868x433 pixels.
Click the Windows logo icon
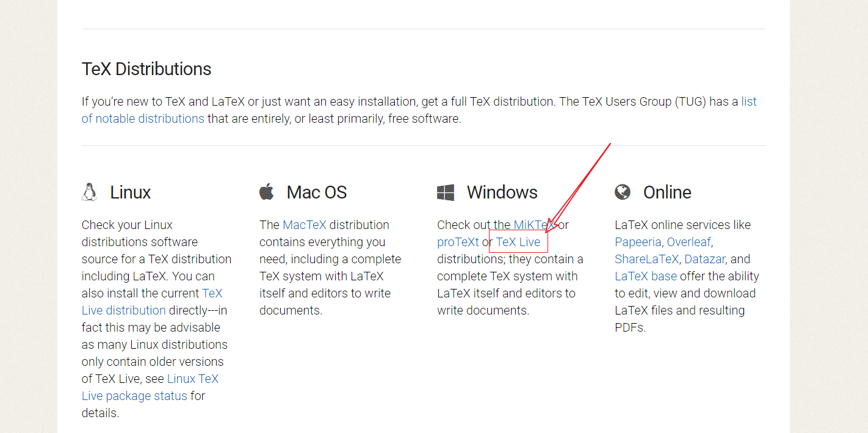(x=446, y=193)
